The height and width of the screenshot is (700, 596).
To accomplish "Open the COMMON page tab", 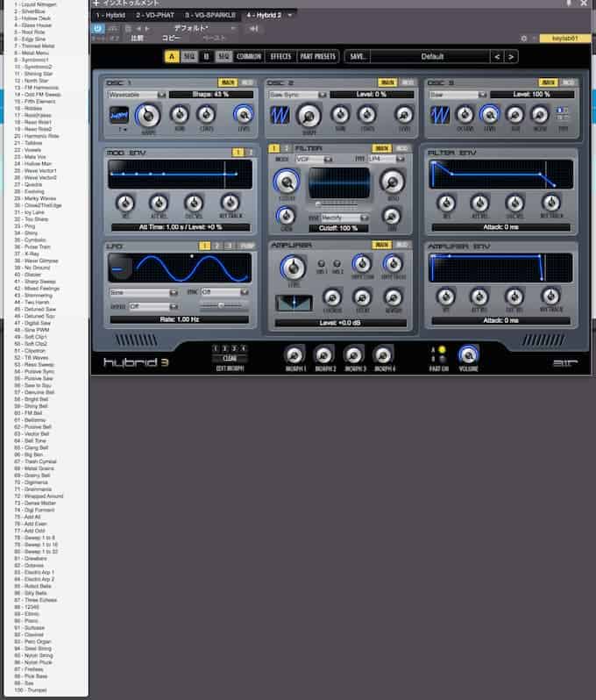I will coord(249,57).
